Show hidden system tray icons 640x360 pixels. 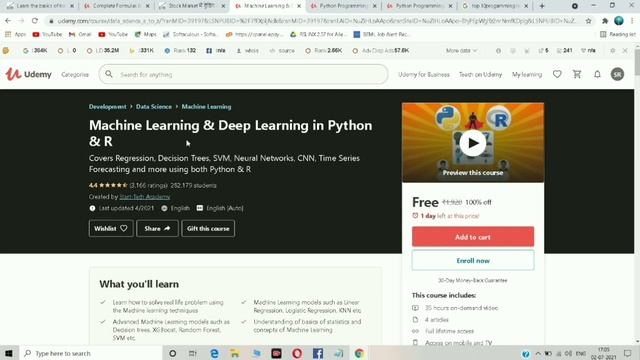pos(538,353)
